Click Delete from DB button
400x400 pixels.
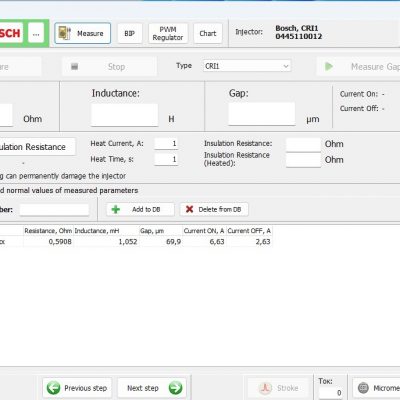coord(214,209)
